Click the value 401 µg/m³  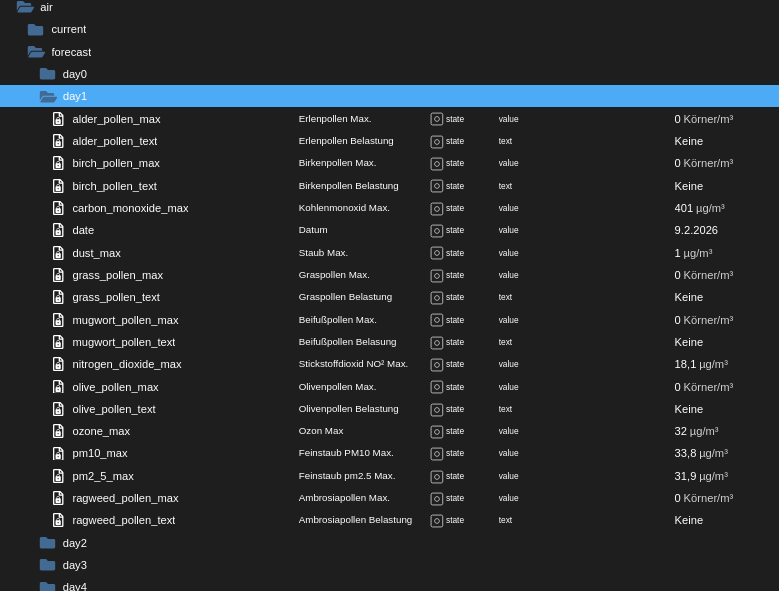point(699,208)
